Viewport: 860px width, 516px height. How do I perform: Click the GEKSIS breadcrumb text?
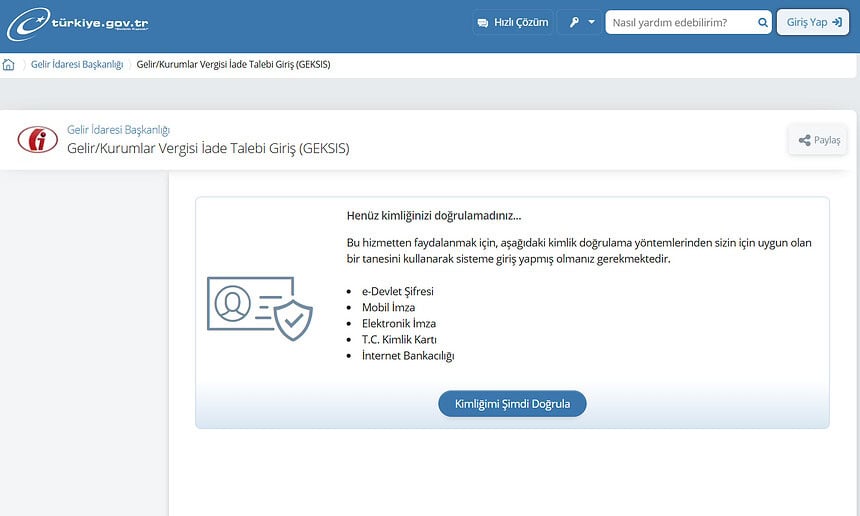click(x=233, y=65)
